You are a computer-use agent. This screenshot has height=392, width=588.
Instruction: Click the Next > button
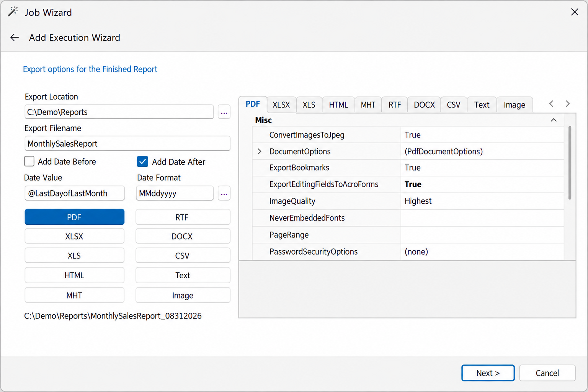click(488, 373)
